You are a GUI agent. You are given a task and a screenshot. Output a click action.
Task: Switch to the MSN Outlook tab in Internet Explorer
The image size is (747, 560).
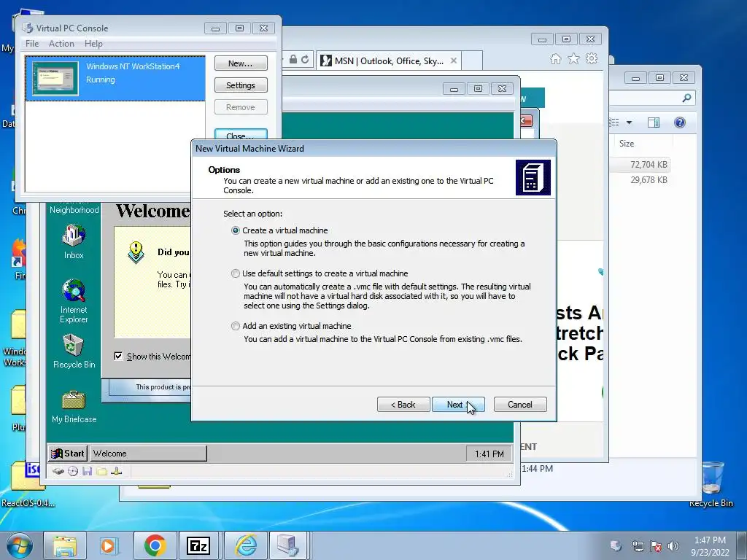point(388,61)
